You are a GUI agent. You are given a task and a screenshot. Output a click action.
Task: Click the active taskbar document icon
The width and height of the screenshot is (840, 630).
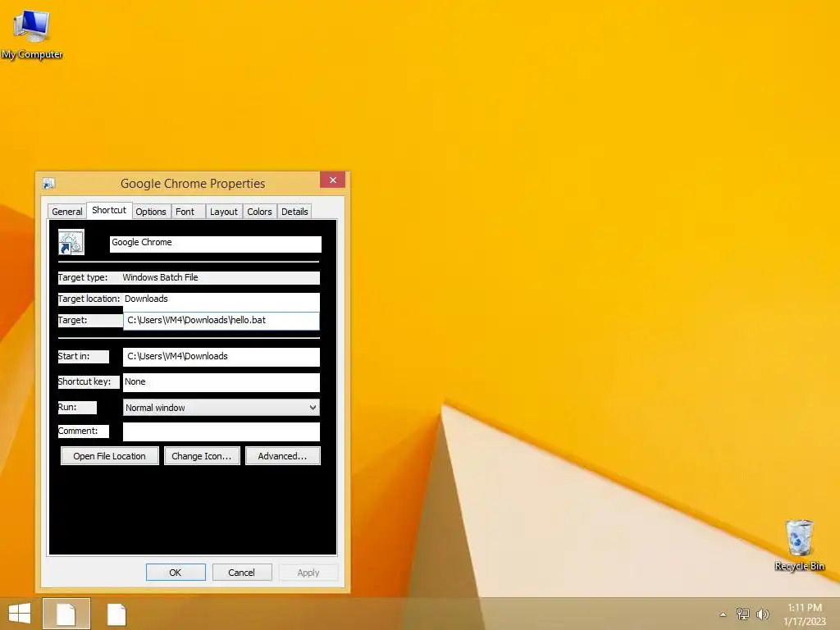coord(66,614)
